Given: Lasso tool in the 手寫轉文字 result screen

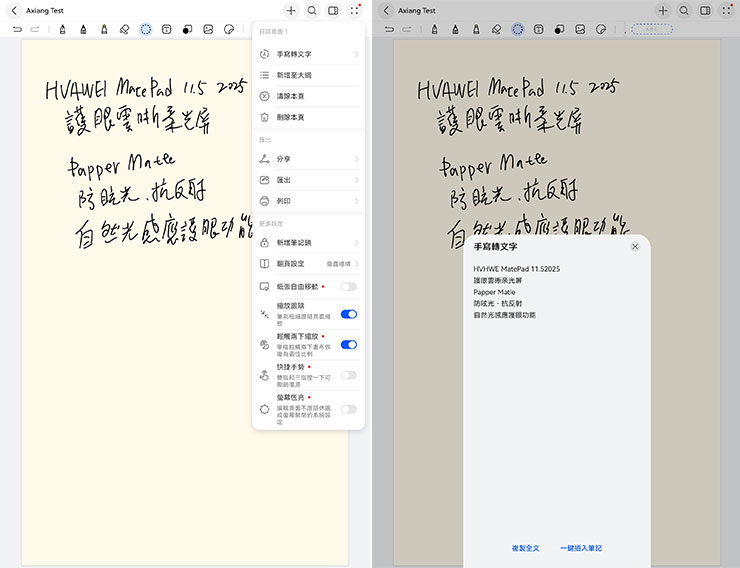Looking at the screenshot, I should [x=518, y=29].
